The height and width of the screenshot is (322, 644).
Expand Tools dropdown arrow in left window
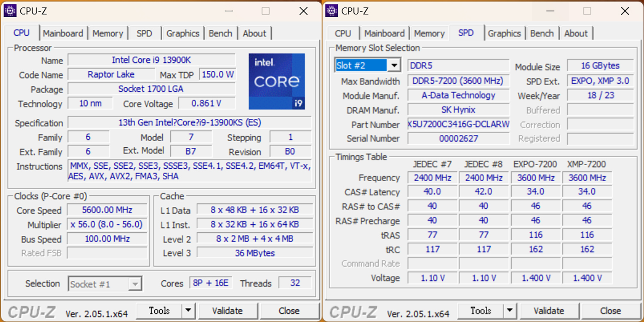tap(188, 310)
